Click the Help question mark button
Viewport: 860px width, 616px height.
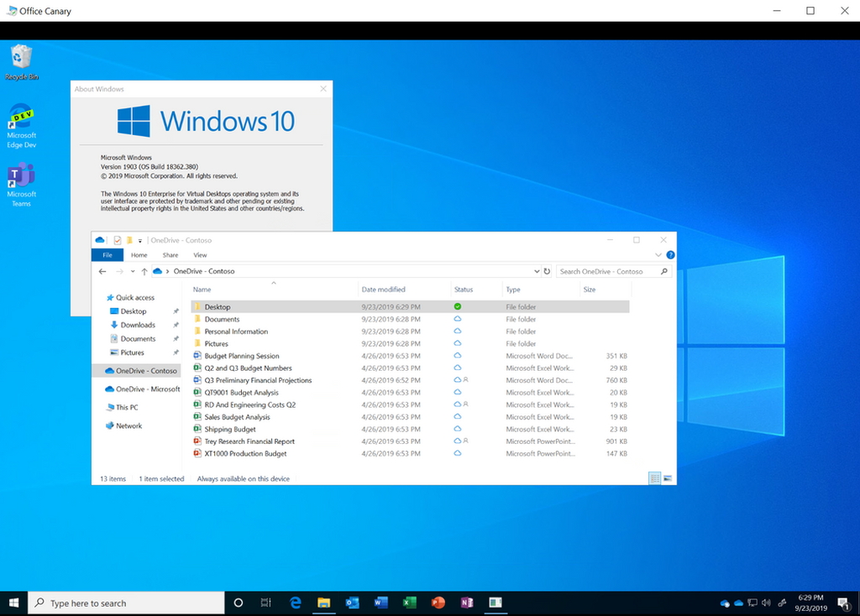coord(670,254)
